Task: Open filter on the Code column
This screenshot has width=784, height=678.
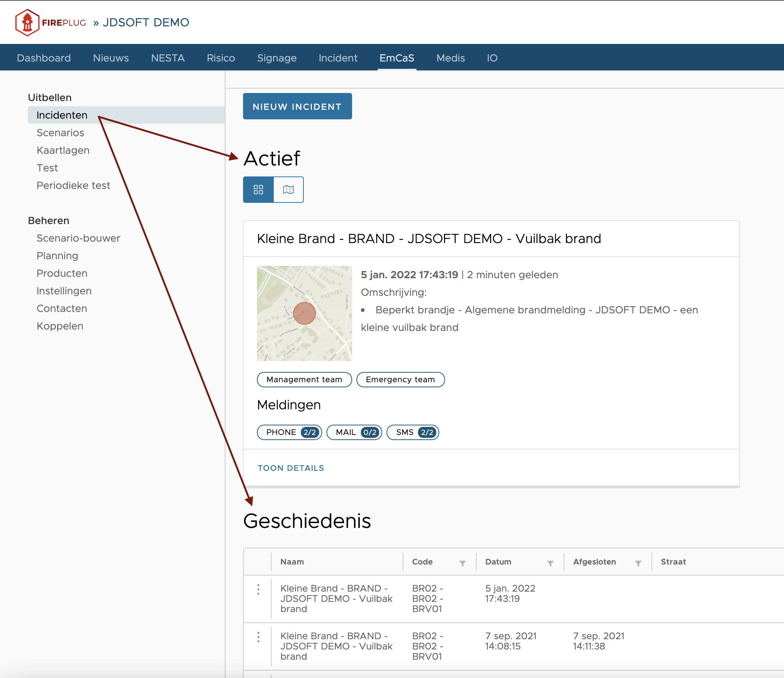Action: click(462, 563)
